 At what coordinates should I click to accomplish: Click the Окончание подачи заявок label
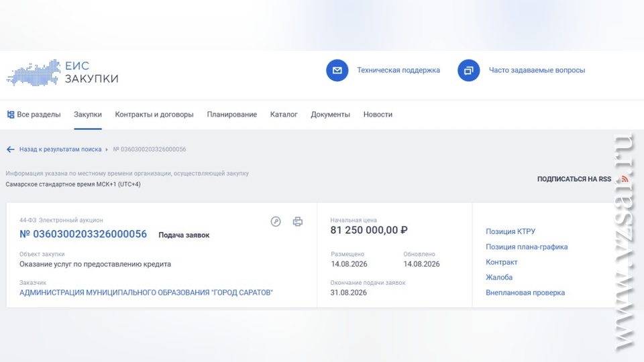[x=368, y=283]
